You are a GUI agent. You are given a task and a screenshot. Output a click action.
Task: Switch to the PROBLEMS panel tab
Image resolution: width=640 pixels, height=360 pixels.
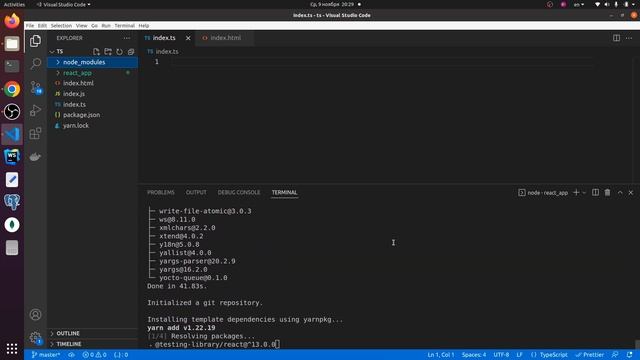tap(161, 192)
